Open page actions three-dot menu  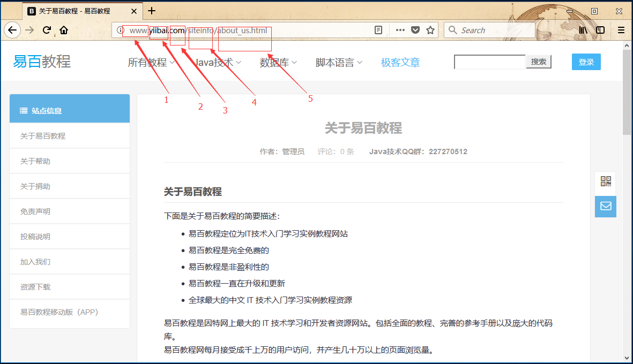click(x=400, y=30)
